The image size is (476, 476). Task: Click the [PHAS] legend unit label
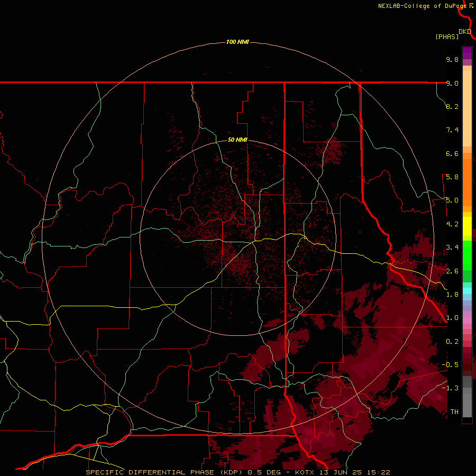(447, 36)
